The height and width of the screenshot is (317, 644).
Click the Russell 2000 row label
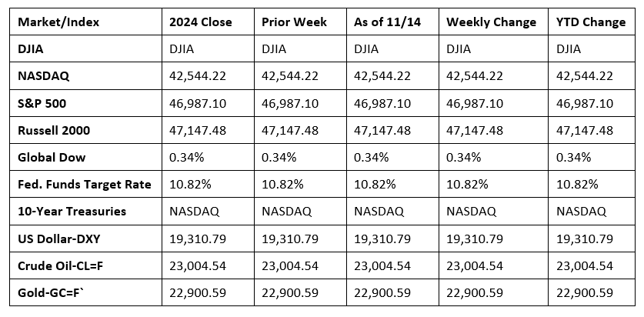coord(52,131)
